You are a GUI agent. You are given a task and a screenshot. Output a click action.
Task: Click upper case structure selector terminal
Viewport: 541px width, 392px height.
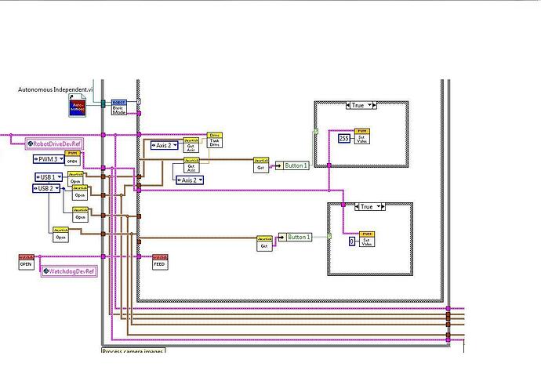click(x=316, y=131)
